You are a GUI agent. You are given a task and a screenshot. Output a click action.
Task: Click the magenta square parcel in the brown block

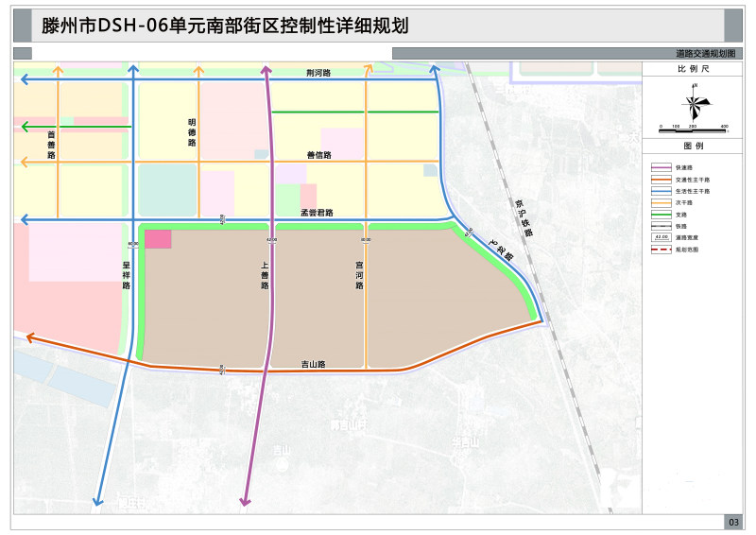click(x=158, y=239)
